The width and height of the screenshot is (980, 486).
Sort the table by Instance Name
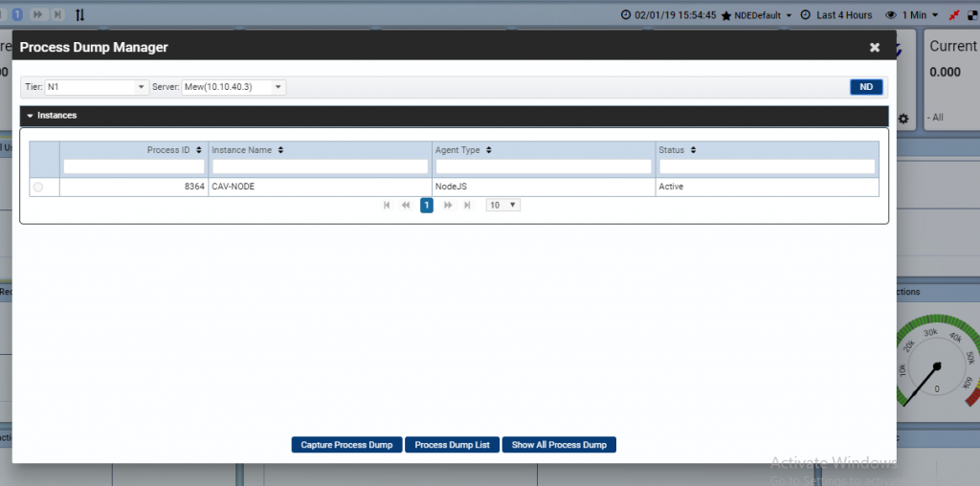pos(280,150)
